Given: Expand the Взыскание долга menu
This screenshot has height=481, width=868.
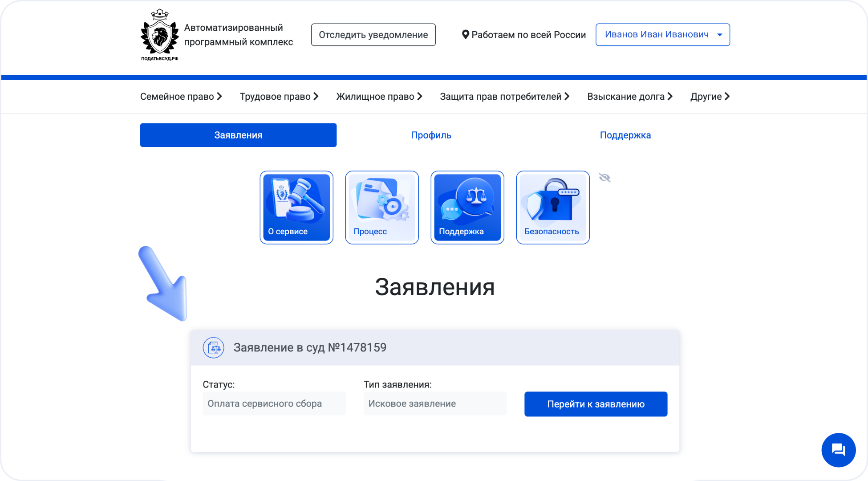Looking at the screenshot, I should [x=630, y=97].
